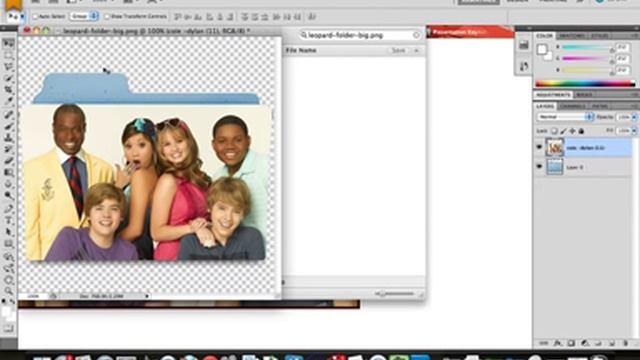
Task: Select the Crop tool
Action: 9,89
